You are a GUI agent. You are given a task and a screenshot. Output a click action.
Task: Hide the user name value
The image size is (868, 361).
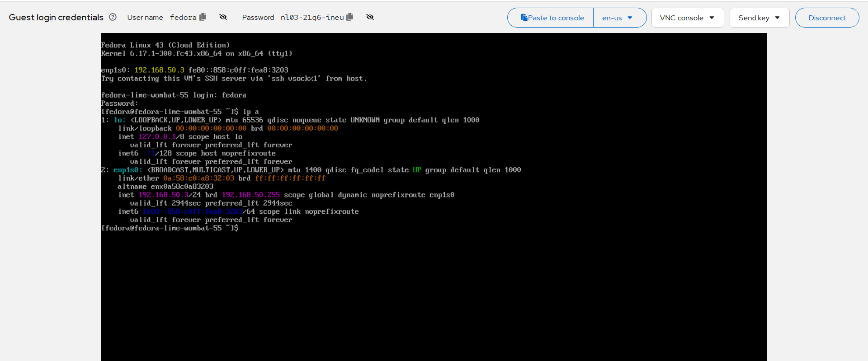pos(223,17)
